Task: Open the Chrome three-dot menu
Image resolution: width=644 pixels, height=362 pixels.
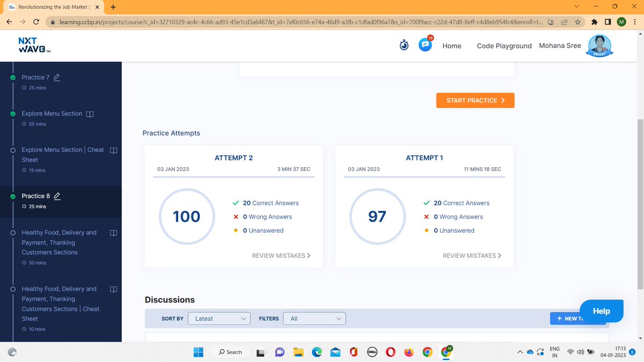Action: [635, 22]
